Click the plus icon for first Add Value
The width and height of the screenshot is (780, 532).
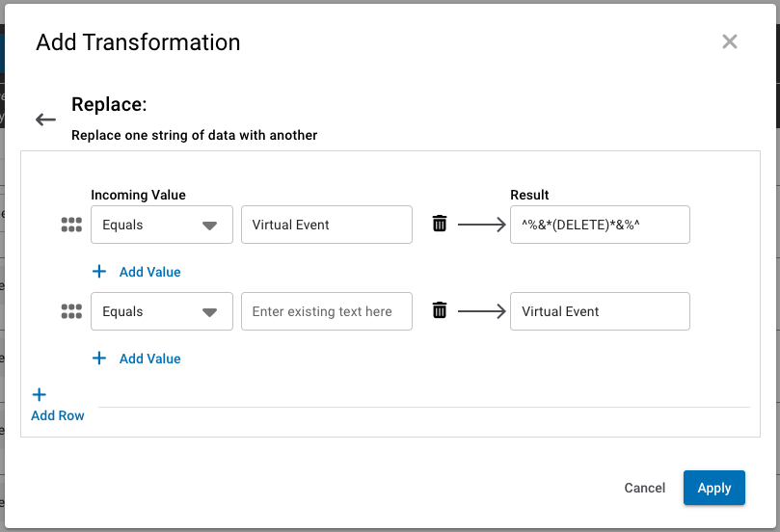click(x=99, y=272)
